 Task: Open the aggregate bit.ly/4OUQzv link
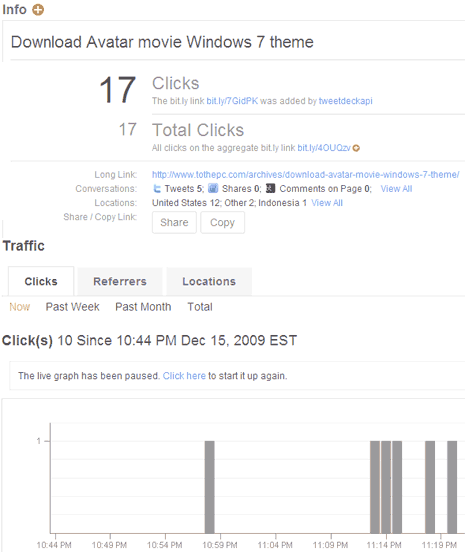pos(324,148)
